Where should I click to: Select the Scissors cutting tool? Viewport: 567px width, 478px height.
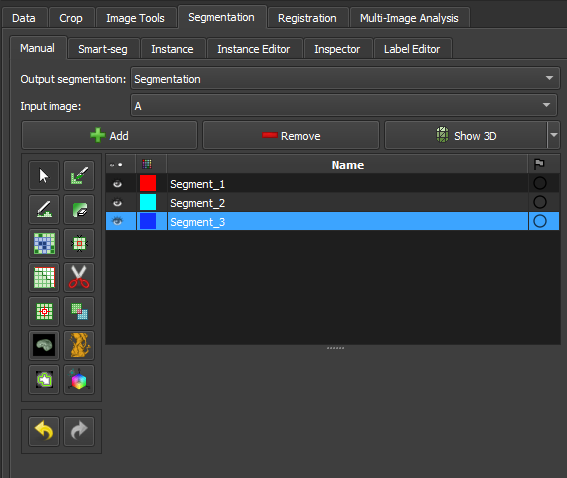(79, 277)
